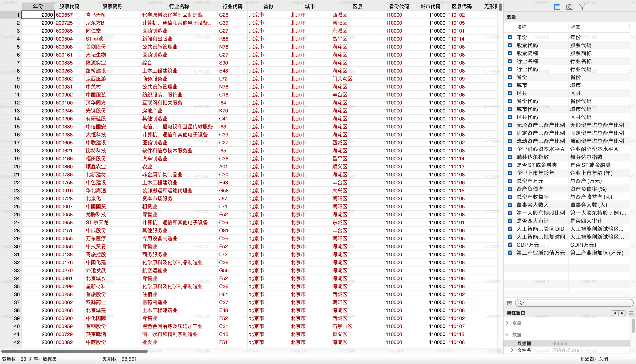The height and width of the screenshot is (364, 636).
Task: Click the 列序: 数据集 status bar entry
Action: 43,359
